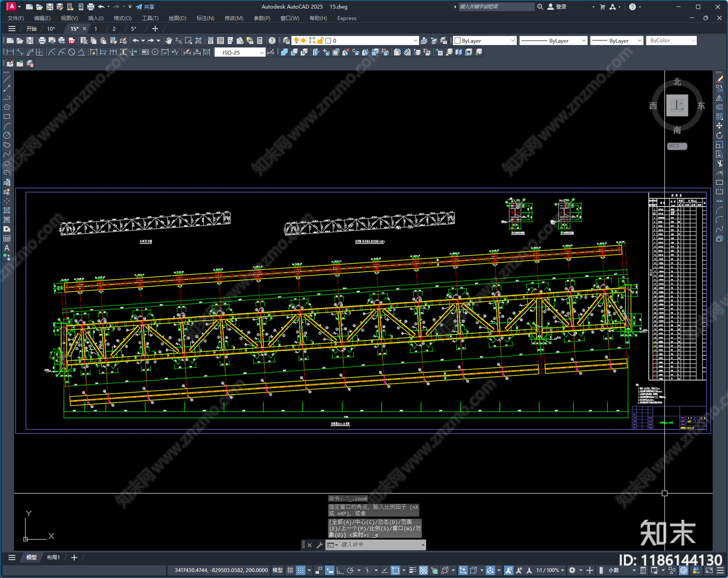This screenshot has width=728, height=578.
Task: Click the Diameter dimension tool icon
Action: (71, 52)
